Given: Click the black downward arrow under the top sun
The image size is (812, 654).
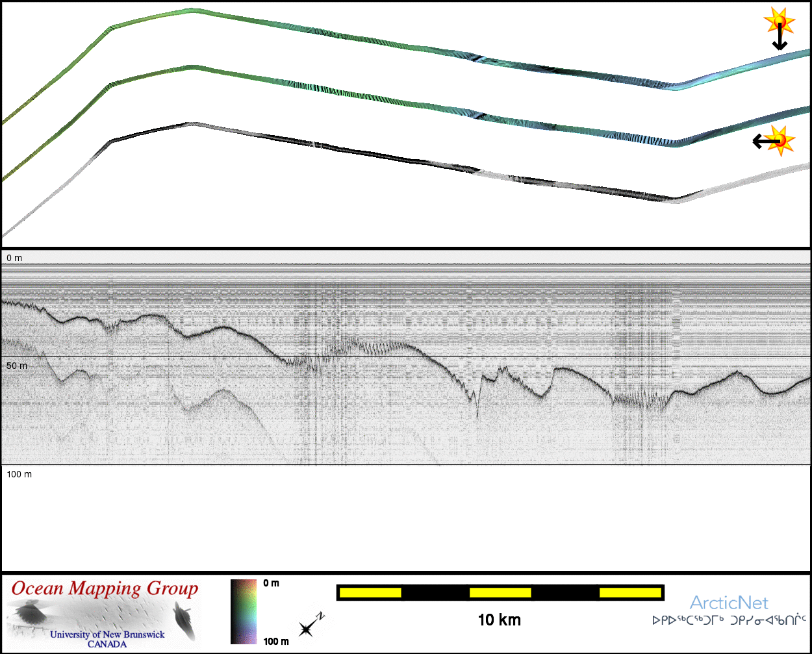Looking at the screenshot, I should click(x=780, y=40).
